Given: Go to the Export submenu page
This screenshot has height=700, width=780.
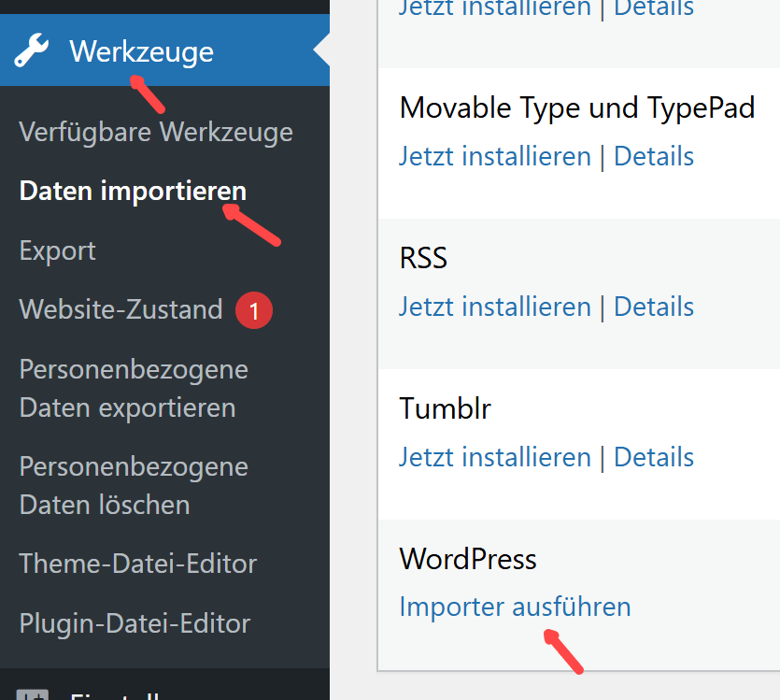Looking at the screenshot, I should click(x=57, y=250).
